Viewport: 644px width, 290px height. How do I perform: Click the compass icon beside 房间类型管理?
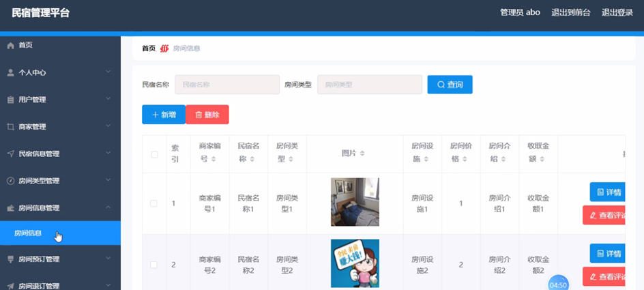point(11,181)
